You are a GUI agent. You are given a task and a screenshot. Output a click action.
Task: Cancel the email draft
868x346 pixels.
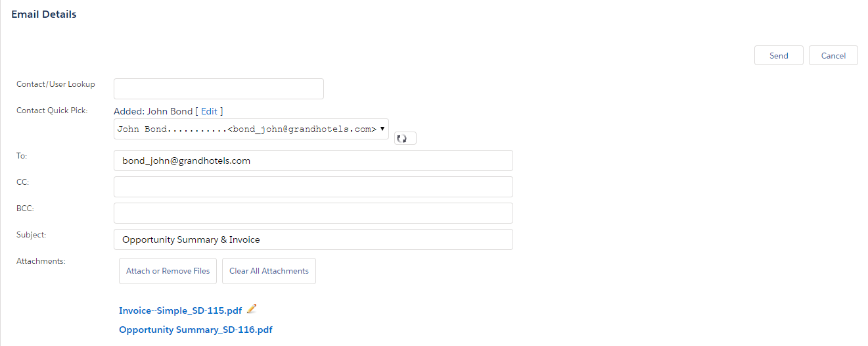[833, 56]
